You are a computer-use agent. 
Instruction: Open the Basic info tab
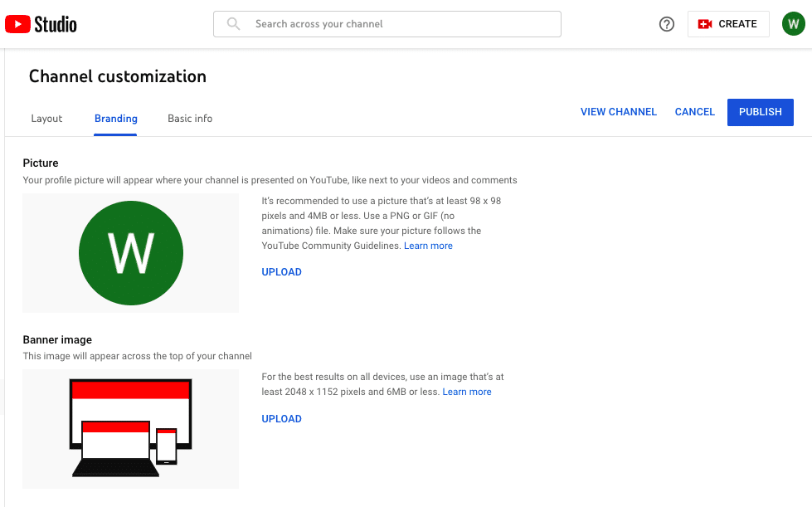pos(190,119)
